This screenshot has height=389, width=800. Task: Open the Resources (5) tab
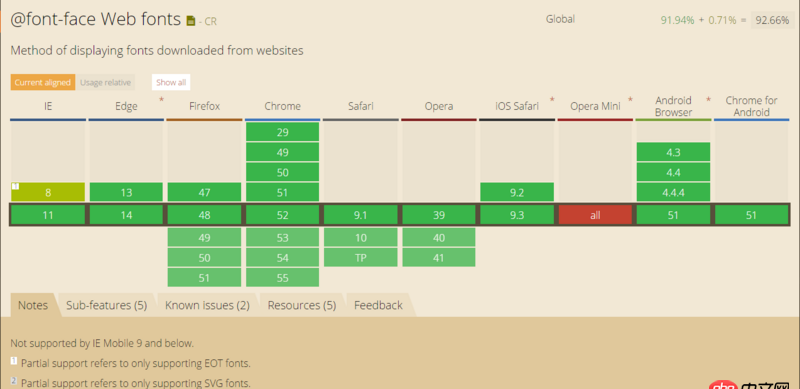click(x=302, y=305)
